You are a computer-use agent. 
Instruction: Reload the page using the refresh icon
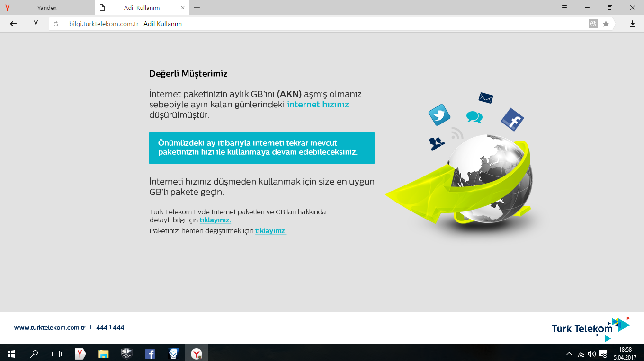[55, 24]
